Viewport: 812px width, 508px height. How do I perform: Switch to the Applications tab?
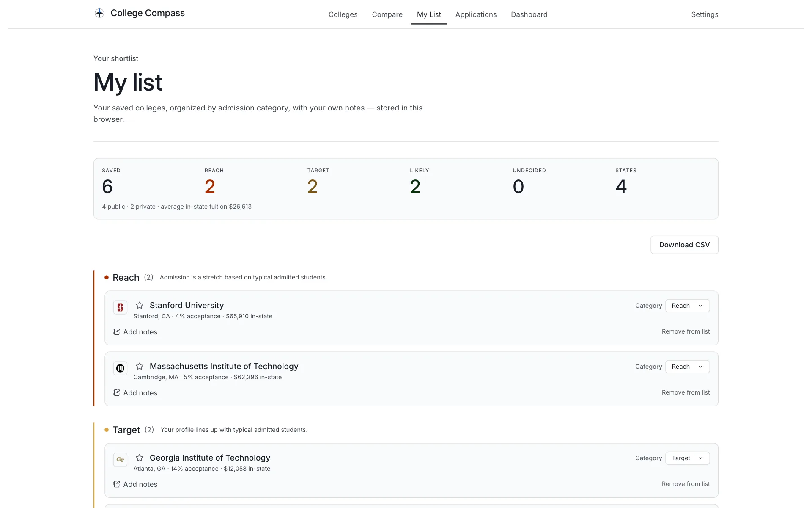[476, 14]
